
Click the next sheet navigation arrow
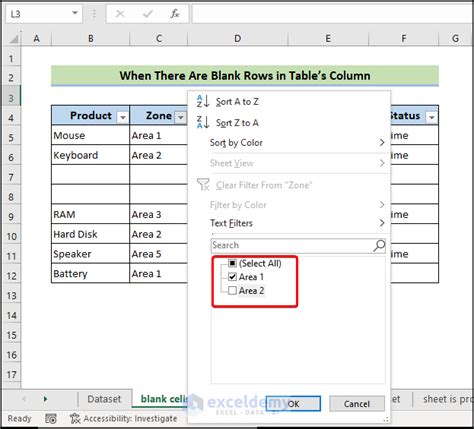(45, 399)
